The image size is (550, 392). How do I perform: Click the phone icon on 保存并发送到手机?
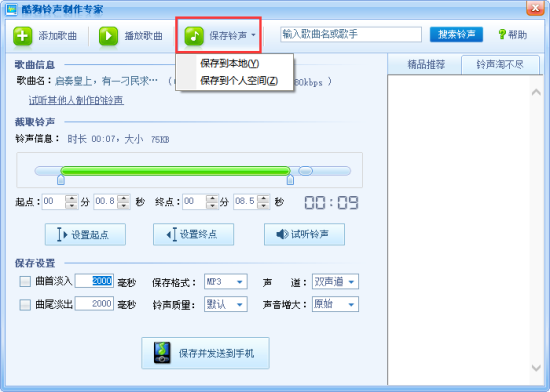click(x=162, y=353)
